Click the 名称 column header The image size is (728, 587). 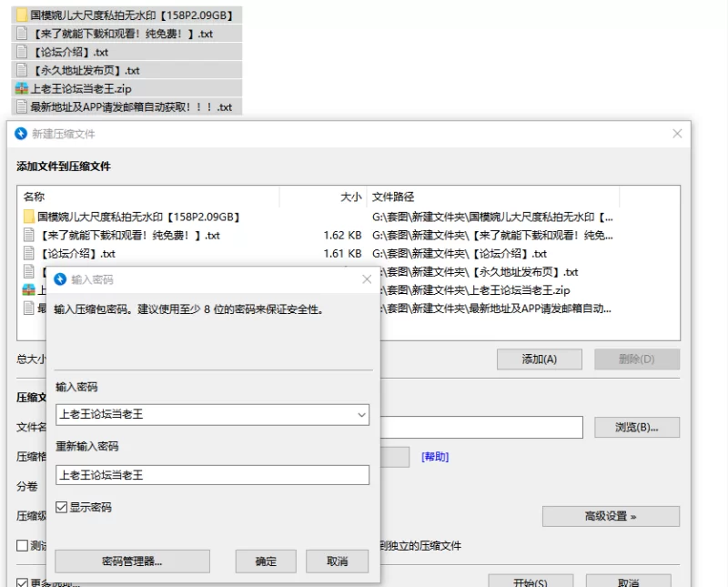coord(34,197)
